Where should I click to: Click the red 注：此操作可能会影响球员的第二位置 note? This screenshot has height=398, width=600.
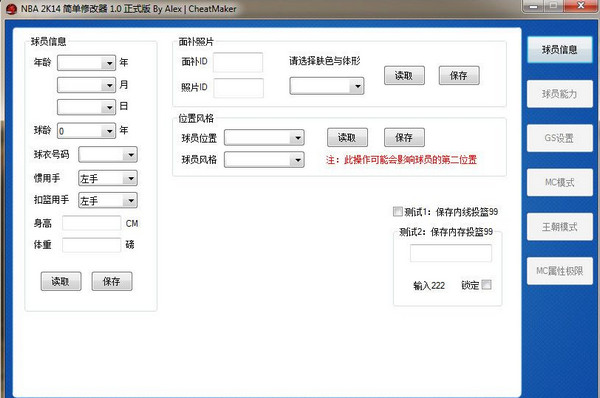[401, 160]
